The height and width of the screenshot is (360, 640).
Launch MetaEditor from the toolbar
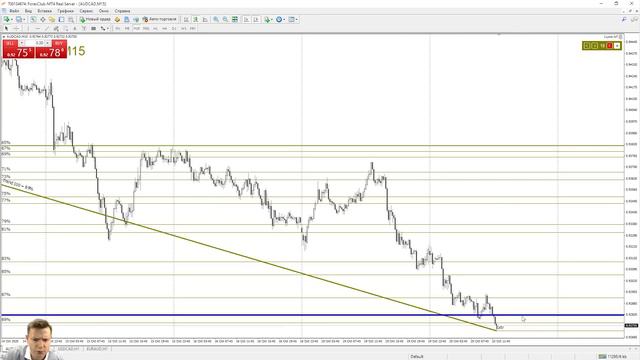click(117, 19)
